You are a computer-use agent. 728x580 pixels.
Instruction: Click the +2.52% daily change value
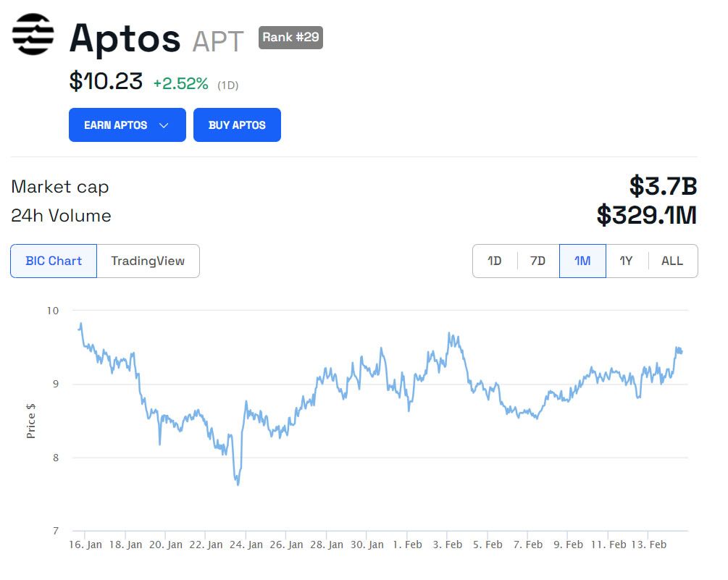tap(180, 83)
